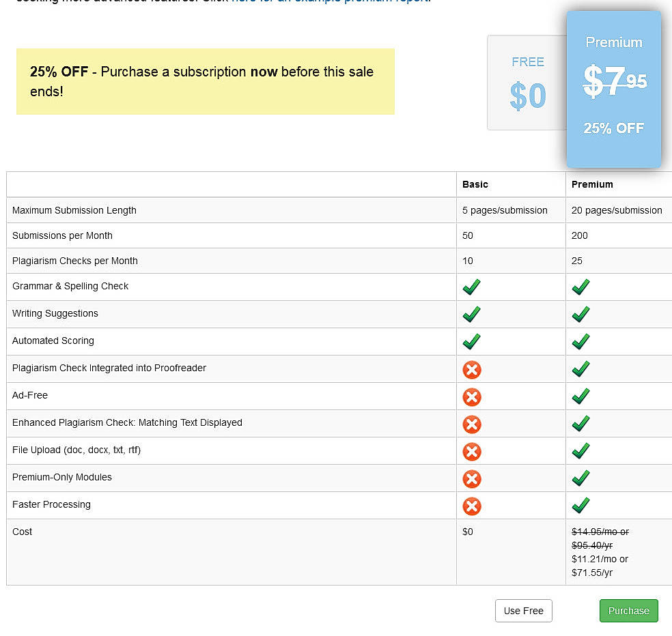Click the green Purchase button
Viewport: 672px width, 636px height.
(628, 611)
